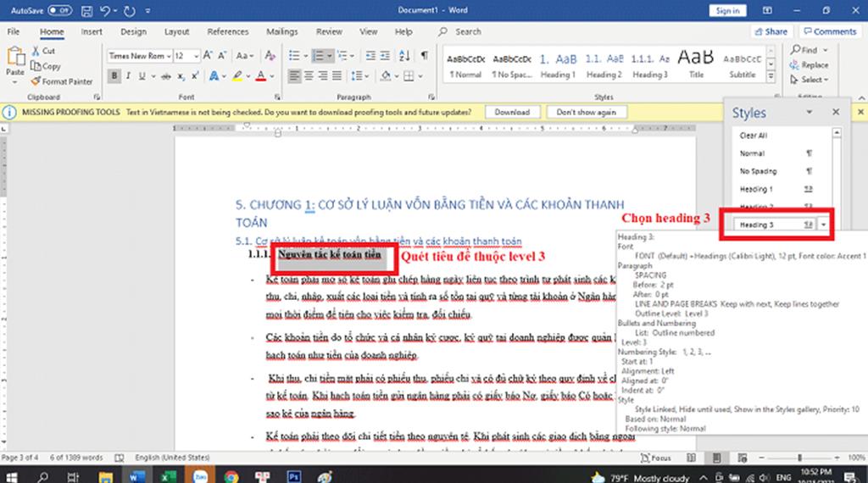Open the font name dropdown
The height and width of the screenshot is (483, 868).
click(x=169, y=56)
